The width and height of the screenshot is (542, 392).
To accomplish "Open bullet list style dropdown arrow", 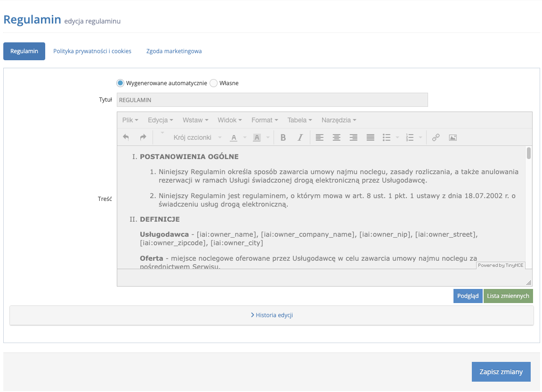I will click(397, 137).
